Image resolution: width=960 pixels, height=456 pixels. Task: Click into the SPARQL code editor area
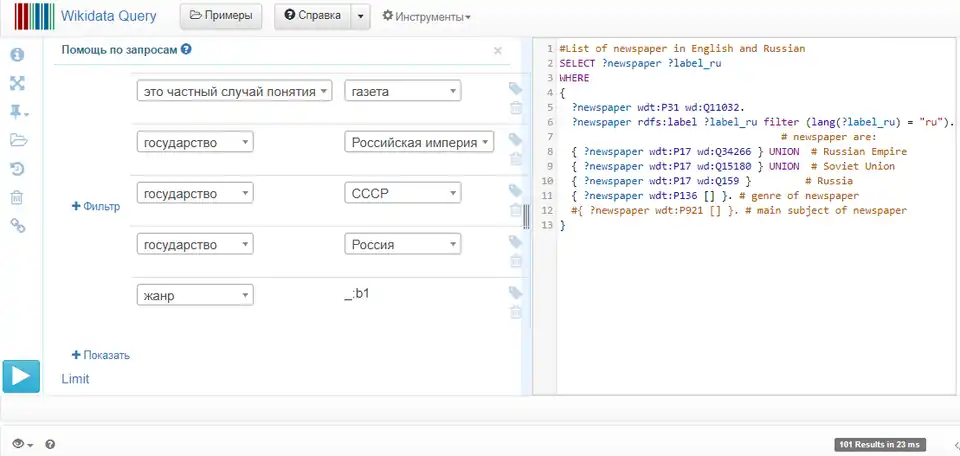[750, 300]
